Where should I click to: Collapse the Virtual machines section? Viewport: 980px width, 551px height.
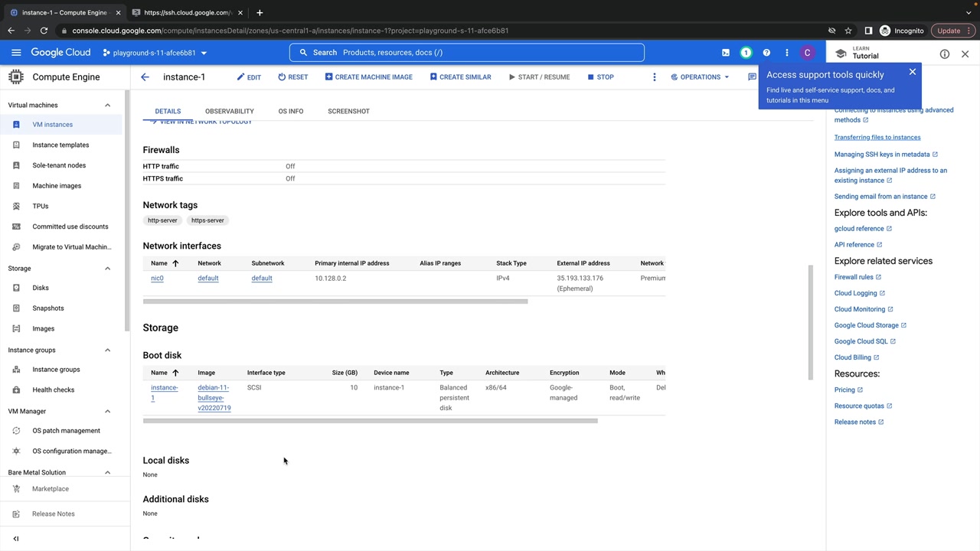click(107, 106)
